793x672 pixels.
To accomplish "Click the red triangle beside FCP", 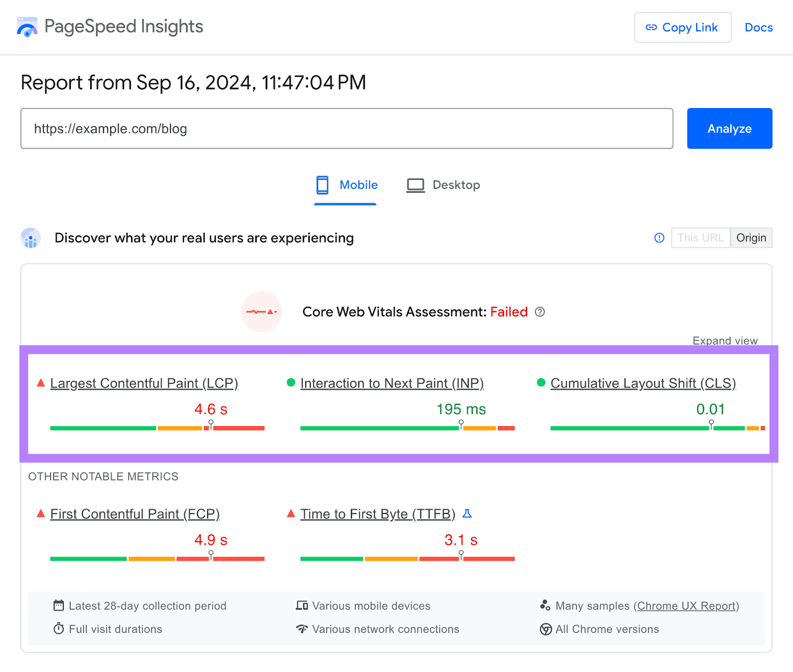I will pos(41,513).
